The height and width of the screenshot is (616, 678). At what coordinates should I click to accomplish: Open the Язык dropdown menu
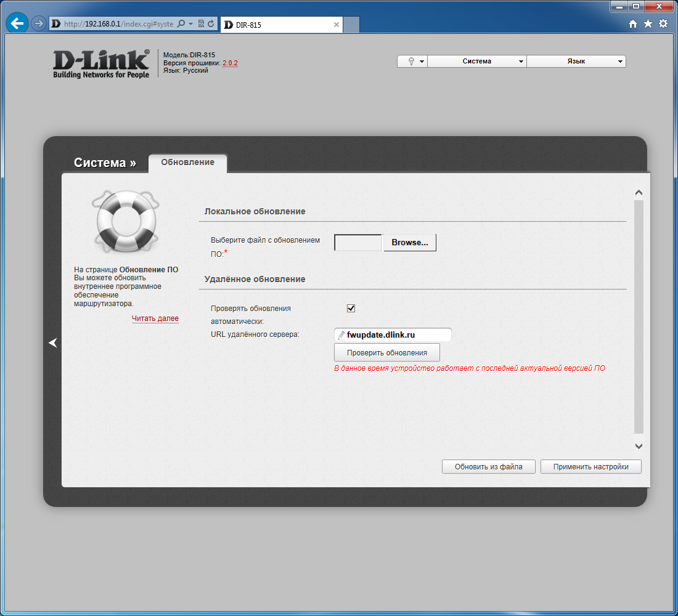(576, 61)
